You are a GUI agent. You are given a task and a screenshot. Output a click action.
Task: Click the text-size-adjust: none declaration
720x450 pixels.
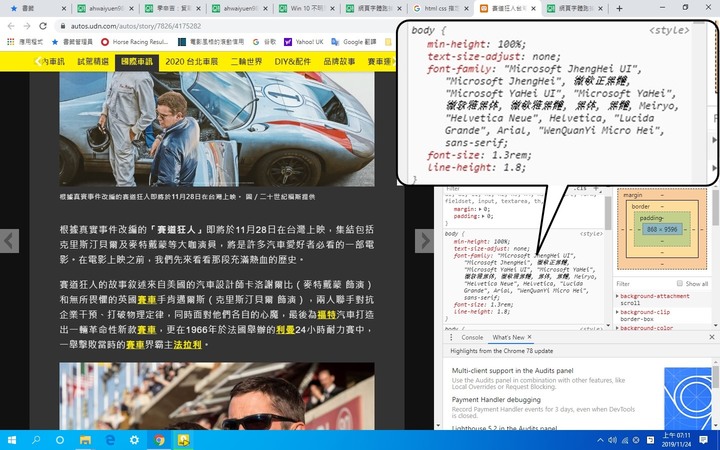491,248
